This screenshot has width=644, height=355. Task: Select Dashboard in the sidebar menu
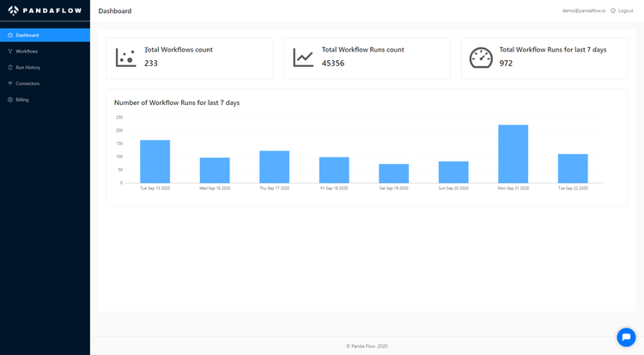pos(27,35)
